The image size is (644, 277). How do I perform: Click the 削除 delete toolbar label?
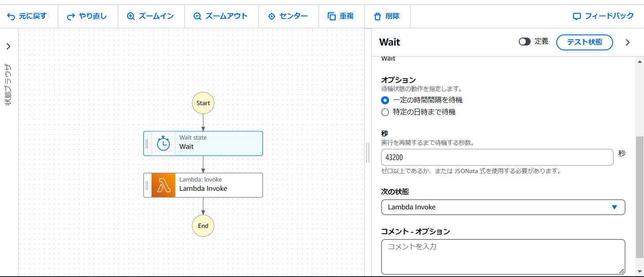coord(392,16)
